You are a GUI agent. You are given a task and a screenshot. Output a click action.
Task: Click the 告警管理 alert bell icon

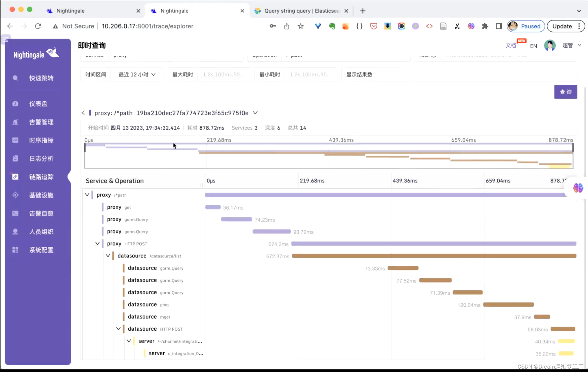15,122
